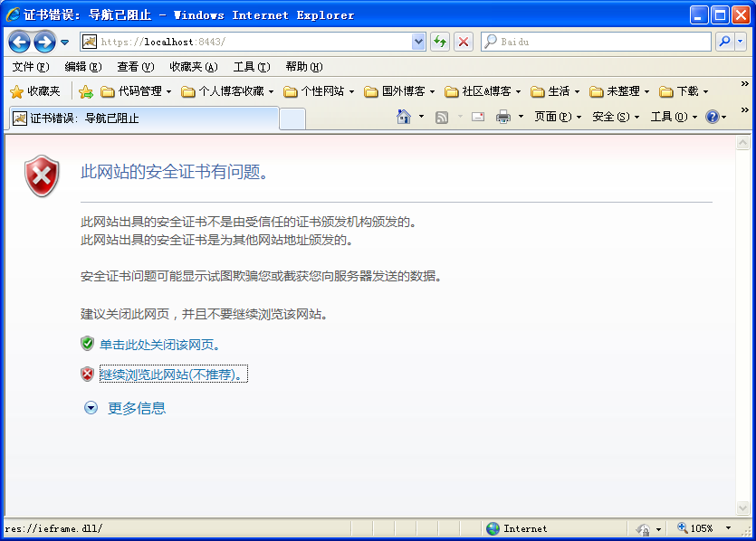Click the search magnifier button
The height and width of the screenshot is (541, 756).
[724, 42]
